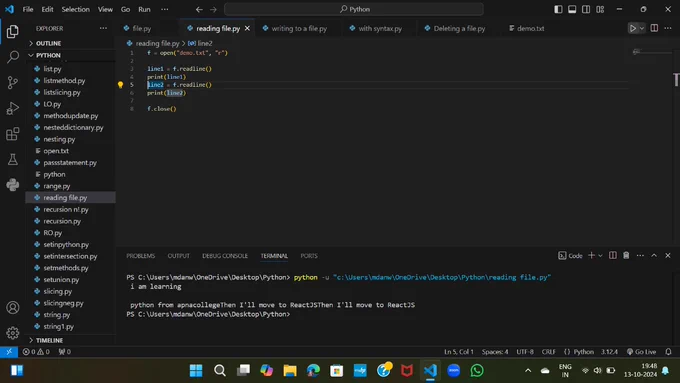Open WhatsApp from the taskbar
The height and width of the screenshot is (383, 680).
click(477, 370)
